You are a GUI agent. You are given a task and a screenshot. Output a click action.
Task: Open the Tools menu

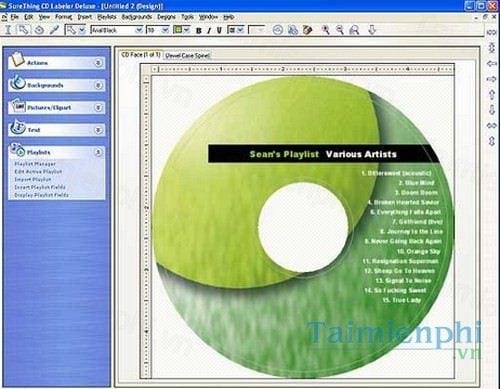coord(187,17)
